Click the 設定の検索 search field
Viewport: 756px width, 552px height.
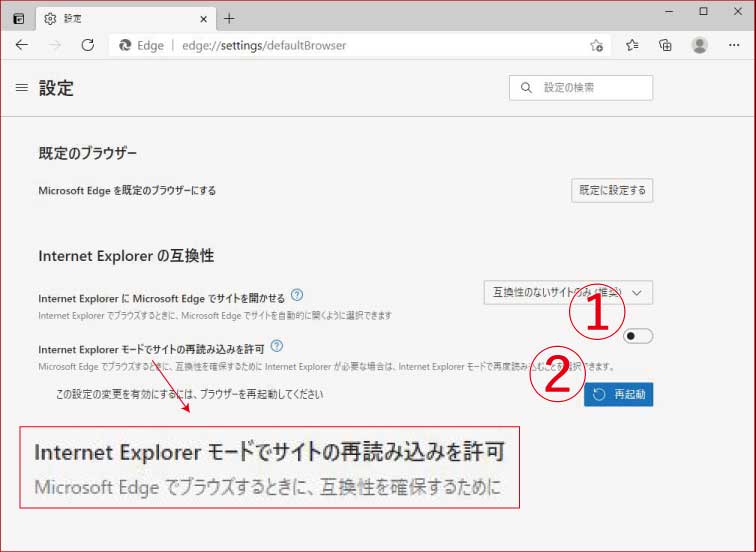pos(590,88)
